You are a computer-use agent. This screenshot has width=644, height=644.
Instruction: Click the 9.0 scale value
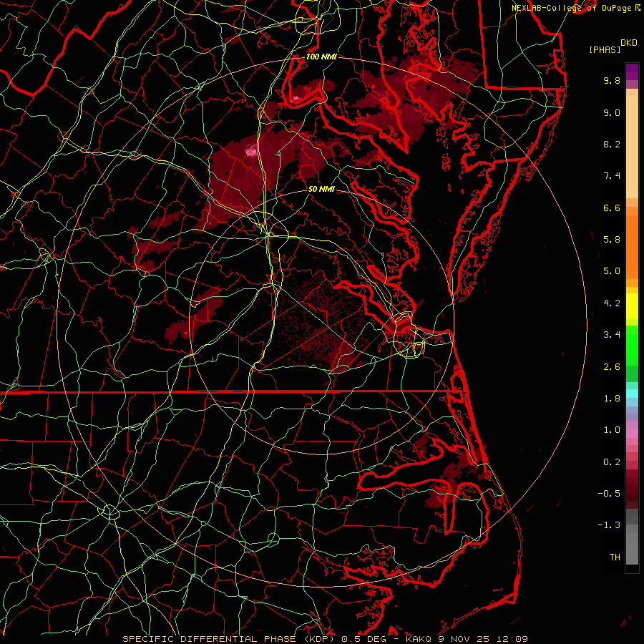point(612,112)
